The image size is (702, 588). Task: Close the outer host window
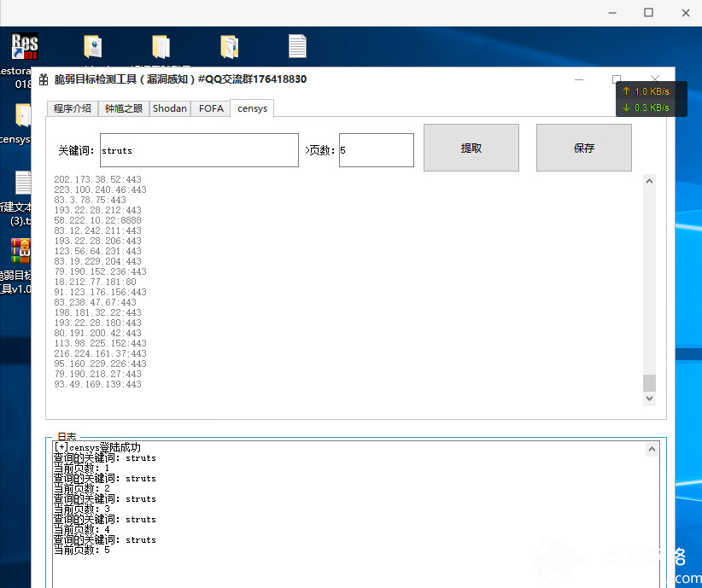point(686,13)
